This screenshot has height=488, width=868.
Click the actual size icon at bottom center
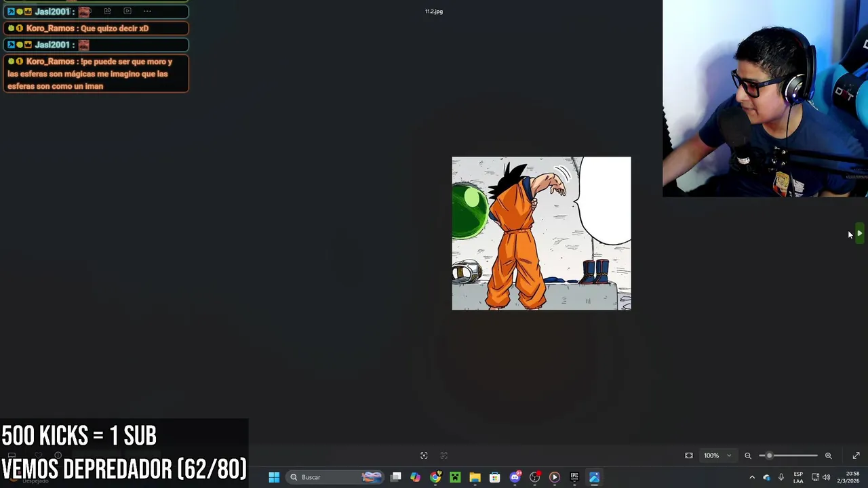coord(424,455)
